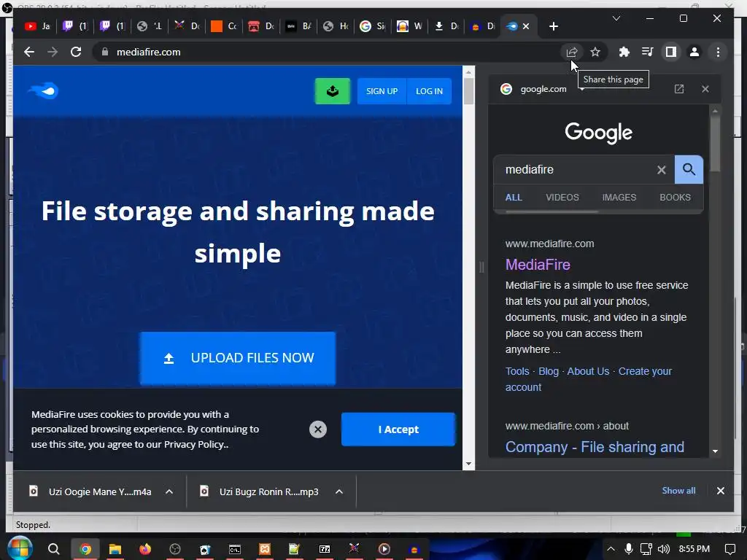
Task: Open the Blog sitelink
Action: coord(549,371)
